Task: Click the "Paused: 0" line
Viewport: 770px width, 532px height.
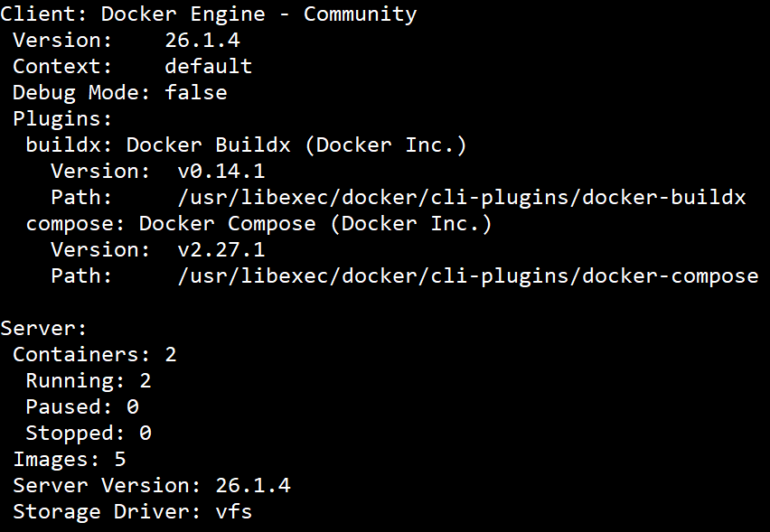Action: (81, 406)
